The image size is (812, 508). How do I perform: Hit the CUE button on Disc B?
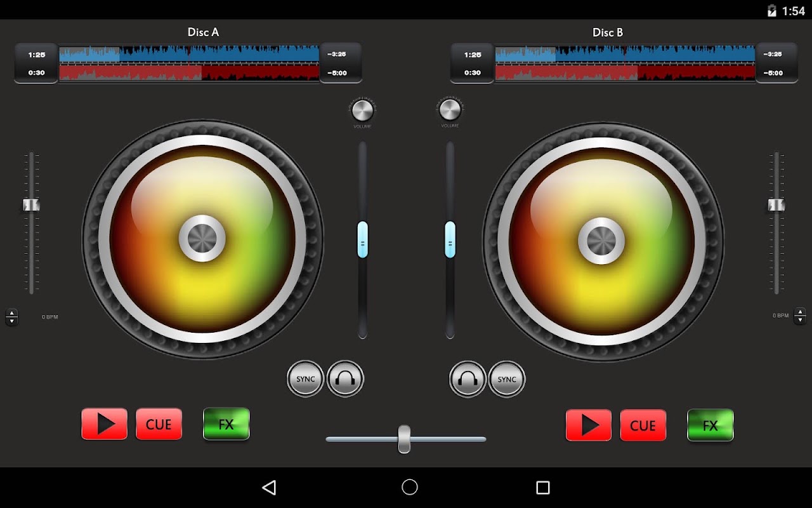[643, 425]
